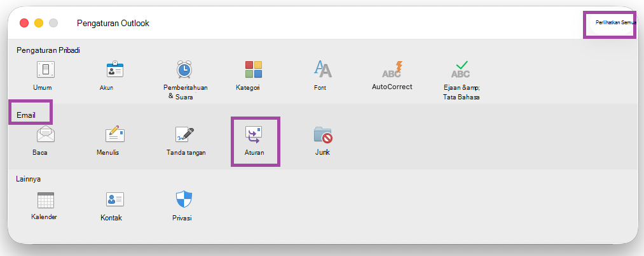Image resolution: width=644 pixels, height=256 pixels.
Task: Open the Umum general settings icon
Action: [46, 69]
